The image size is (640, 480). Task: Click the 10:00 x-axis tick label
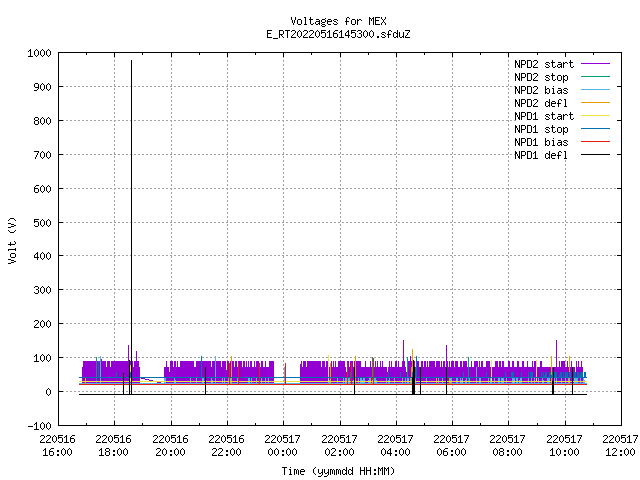click(564, 452)
